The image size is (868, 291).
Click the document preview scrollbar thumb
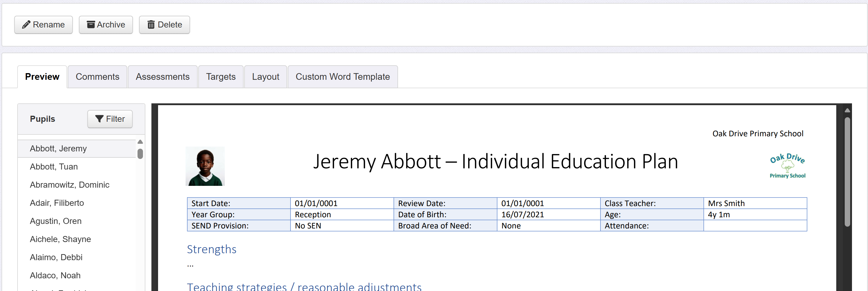[847, 172]
